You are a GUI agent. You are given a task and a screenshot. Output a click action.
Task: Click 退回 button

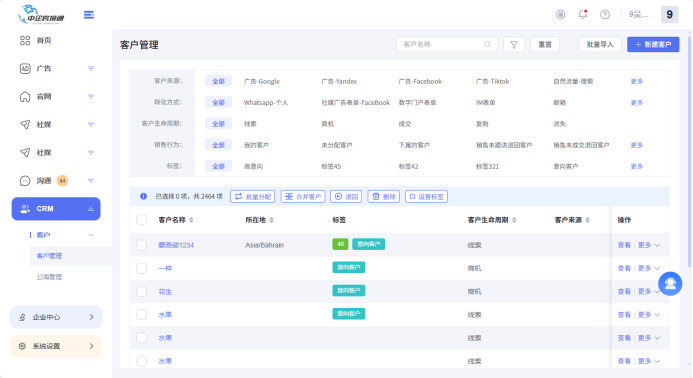[346, 196]
